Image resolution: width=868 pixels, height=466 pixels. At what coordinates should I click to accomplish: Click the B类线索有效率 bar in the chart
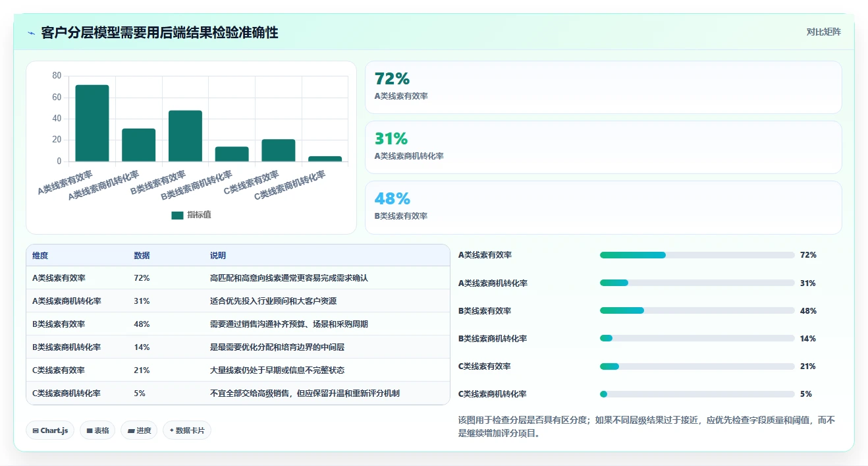(x=185, y=136)
